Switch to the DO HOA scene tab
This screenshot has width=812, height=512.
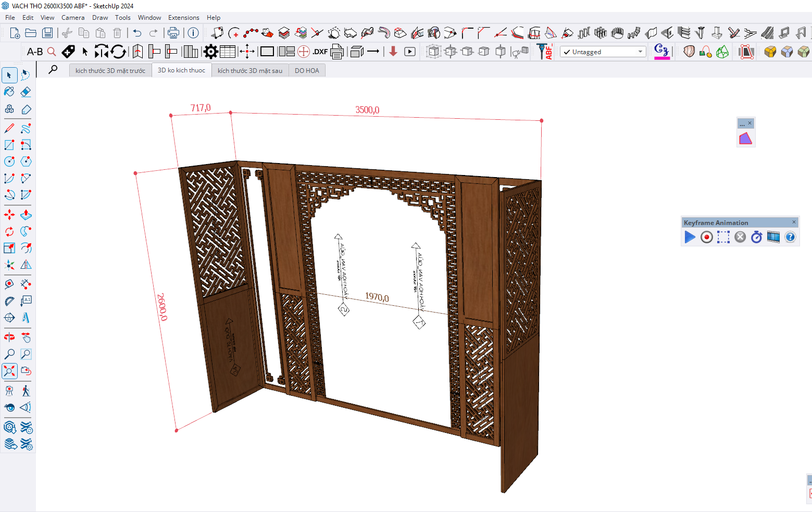point(307,70)
